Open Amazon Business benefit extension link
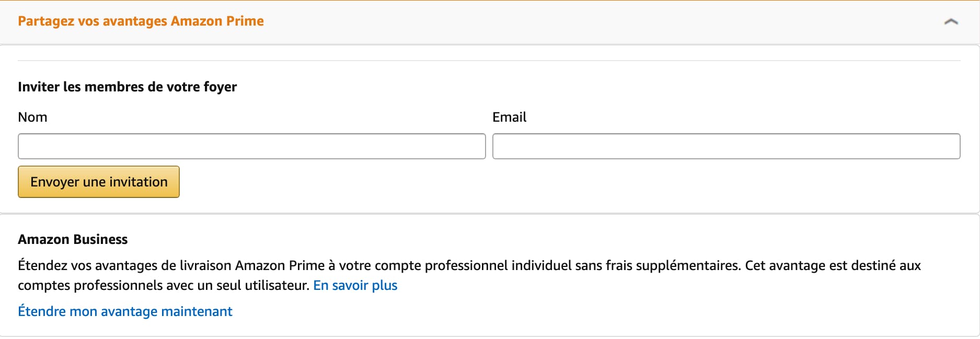 [x=125, y=311]
